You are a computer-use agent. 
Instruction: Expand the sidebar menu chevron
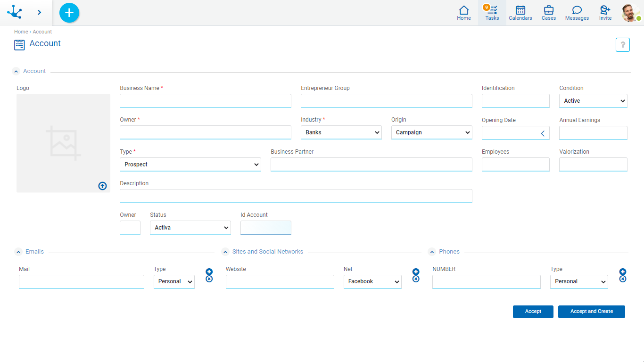click(39, 13)
